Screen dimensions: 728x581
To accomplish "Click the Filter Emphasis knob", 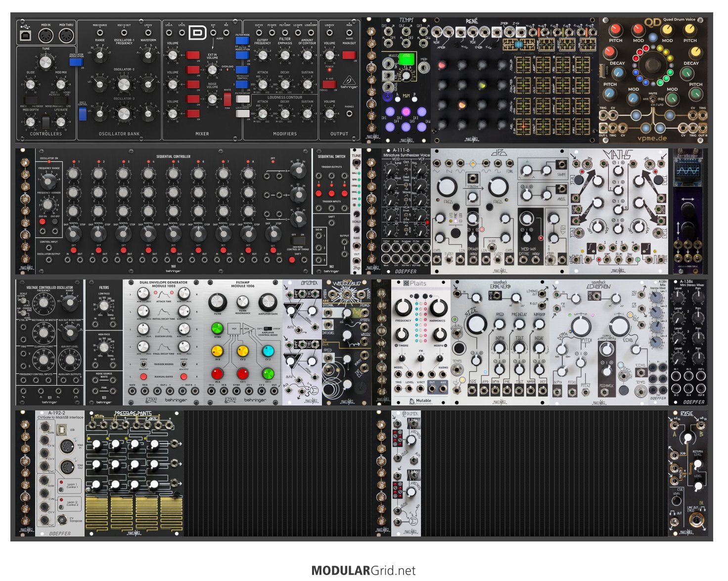I will (285, 55).
